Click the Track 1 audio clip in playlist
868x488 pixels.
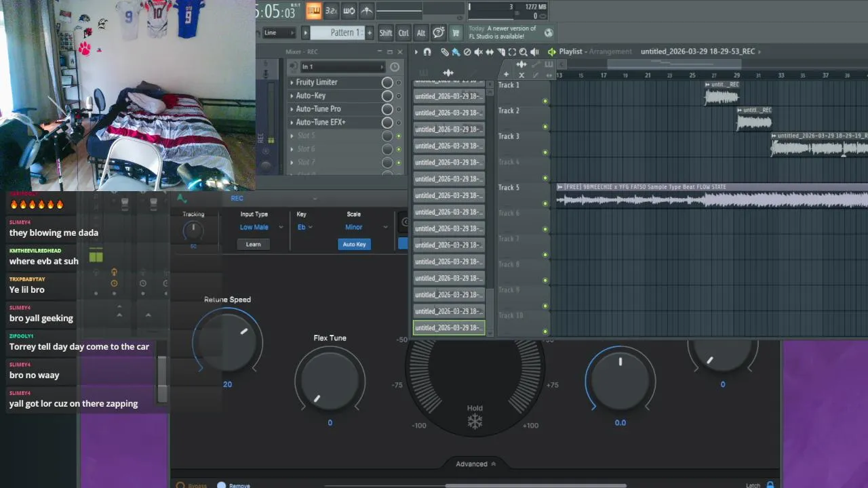coord(722,93)
